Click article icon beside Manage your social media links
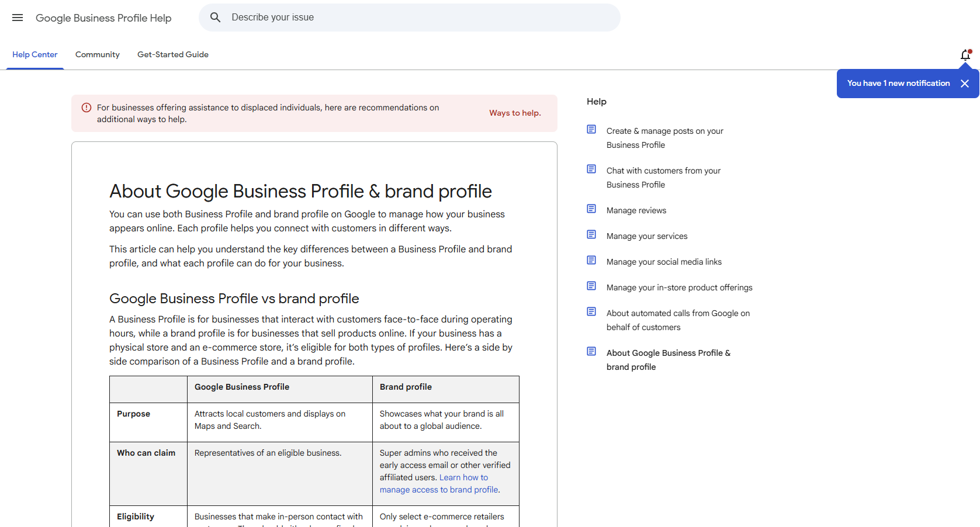Viewport: 980px width, 527px height. (591, 260)
